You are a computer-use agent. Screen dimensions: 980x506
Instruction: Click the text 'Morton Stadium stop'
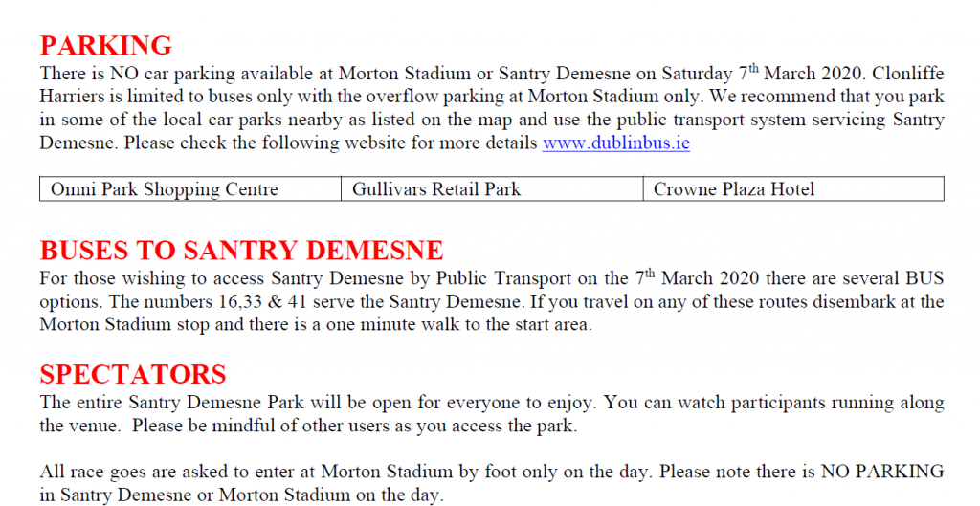[x=124, y=325]
